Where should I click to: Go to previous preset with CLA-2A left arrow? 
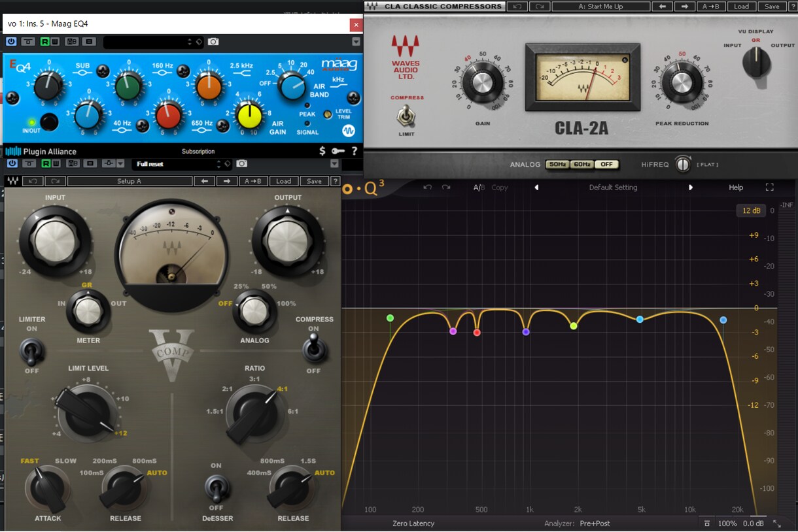coord(663,7)
